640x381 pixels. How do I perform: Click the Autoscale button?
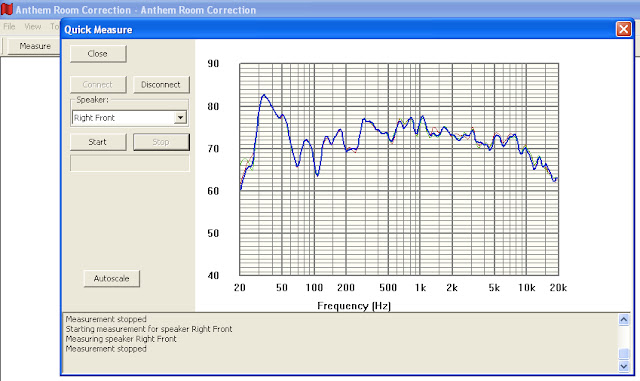click(111, 279)
